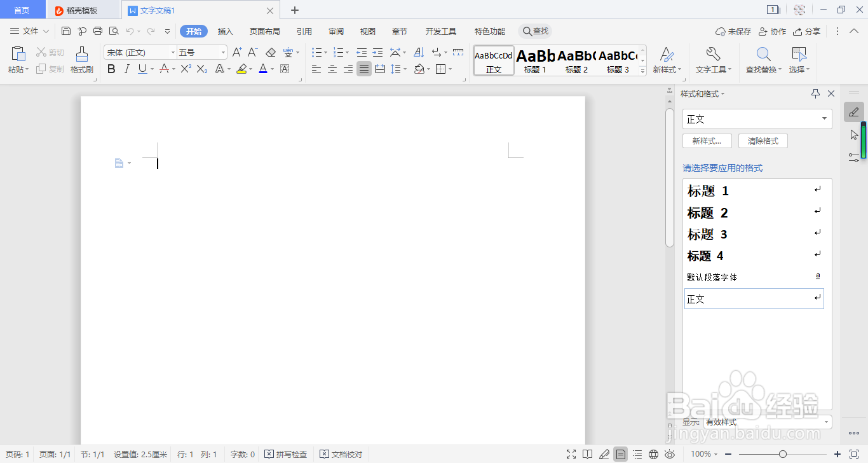Open the 插入 ribbon tab
The image size is (868, 463).
pos(226,31)
